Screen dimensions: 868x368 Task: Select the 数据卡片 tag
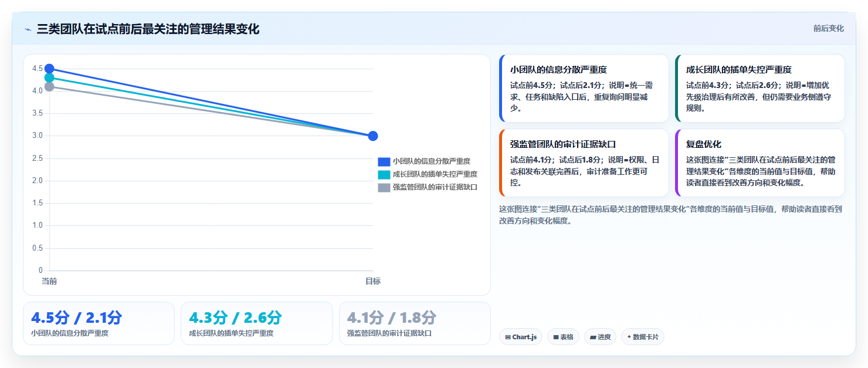click(x=642, y=337)
